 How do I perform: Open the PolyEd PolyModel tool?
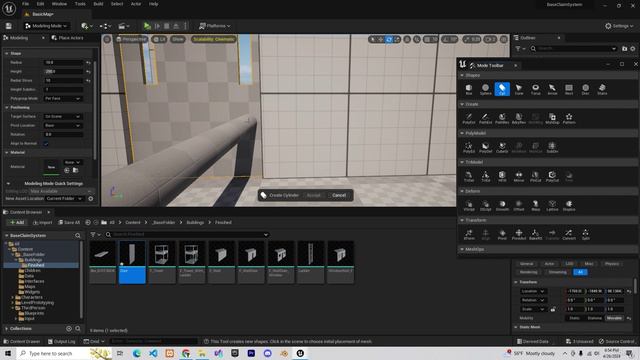coord(469,147)
